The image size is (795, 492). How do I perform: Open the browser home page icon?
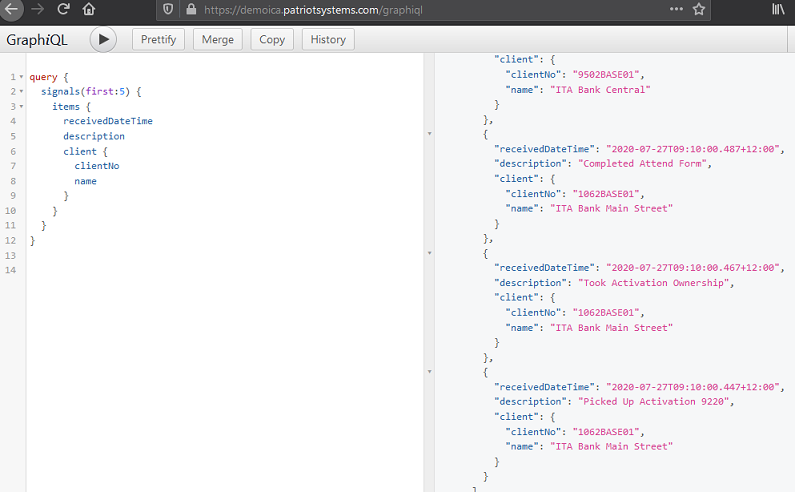pos(89,9)
